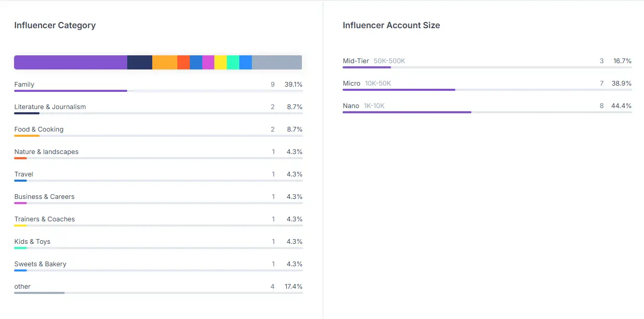The height and width of the screenshot is (319, 644).
Task: Click the Travel category label
Action: tap(23, 174)
